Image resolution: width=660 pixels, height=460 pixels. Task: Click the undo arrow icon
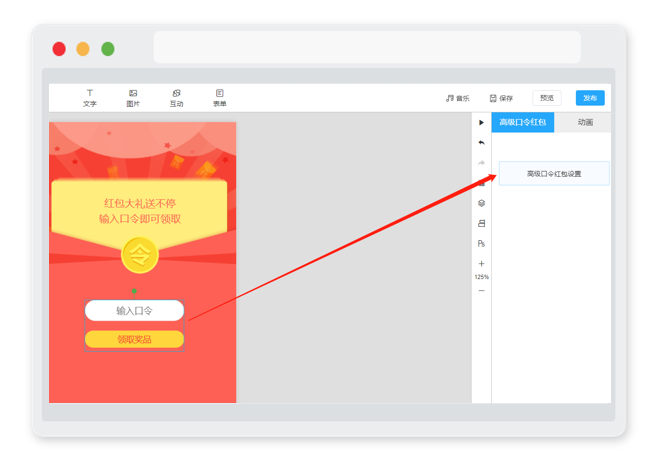click(482, 143)
